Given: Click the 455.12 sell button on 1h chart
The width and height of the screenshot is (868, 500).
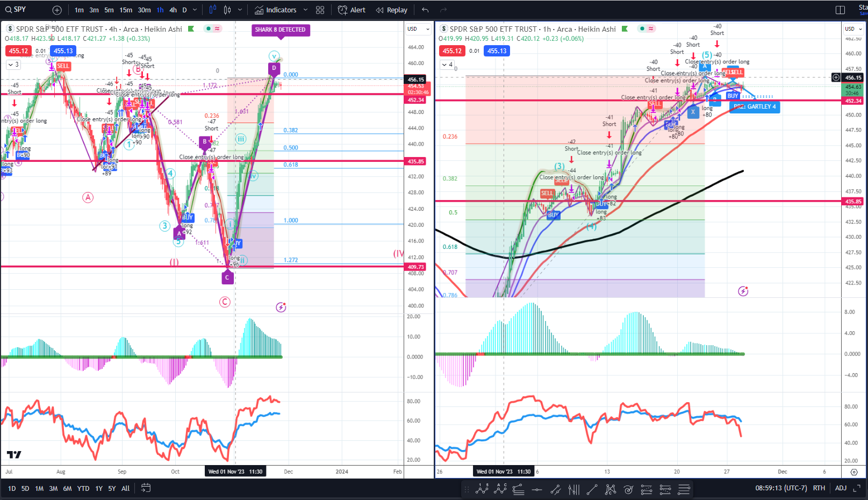Looking at the screenshot, I should 452,51.
